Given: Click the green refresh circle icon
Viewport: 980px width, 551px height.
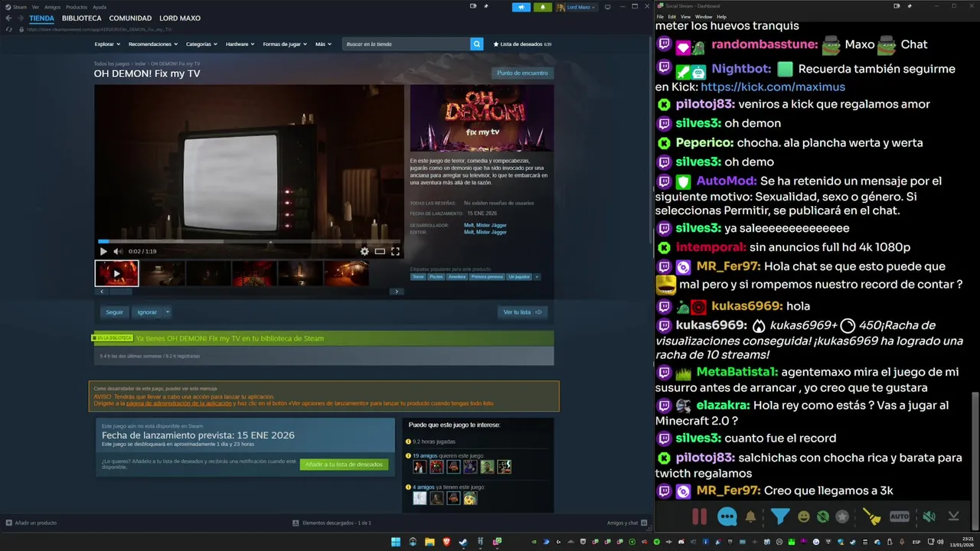Looking at the screenshot, I should [x=823, y=517].
